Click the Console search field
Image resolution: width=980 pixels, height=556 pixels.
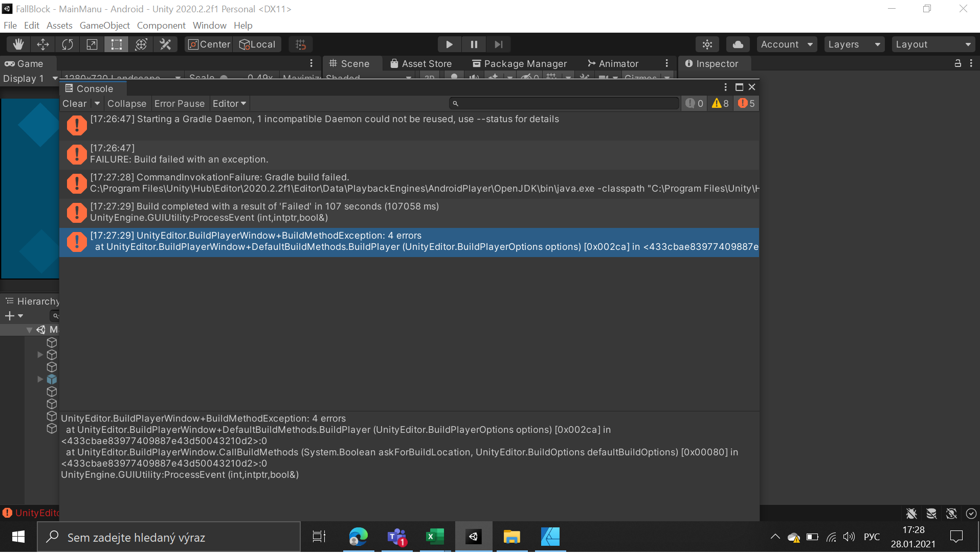(564, 104)
